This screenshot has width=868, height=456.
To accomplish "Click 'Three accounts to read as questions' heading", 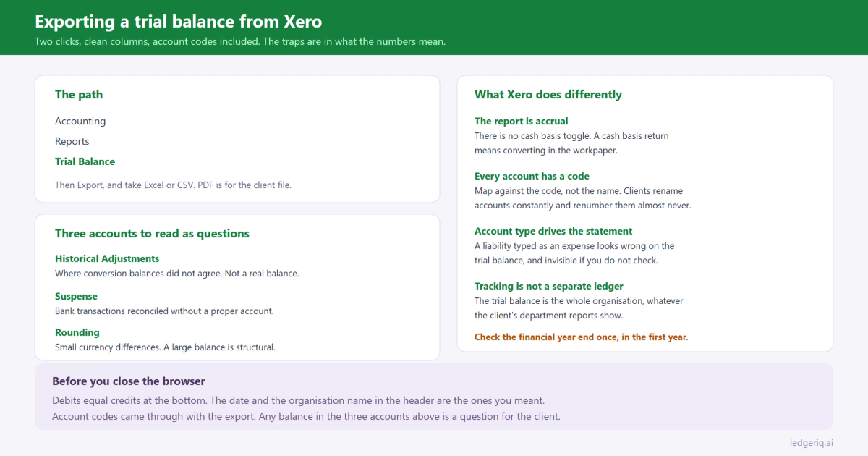I will [152, 233].
